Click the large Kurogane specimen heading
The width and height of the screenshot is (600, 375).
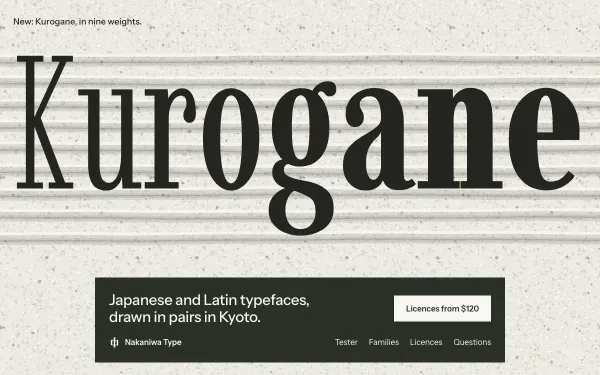pyautogui.click(x=298, y=145)
